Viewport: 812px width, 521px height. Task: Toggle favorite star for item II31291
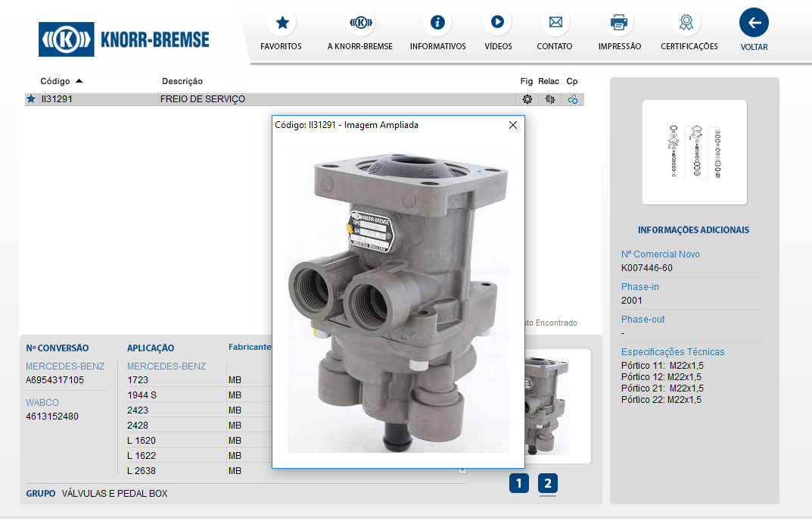click(31, 99)
